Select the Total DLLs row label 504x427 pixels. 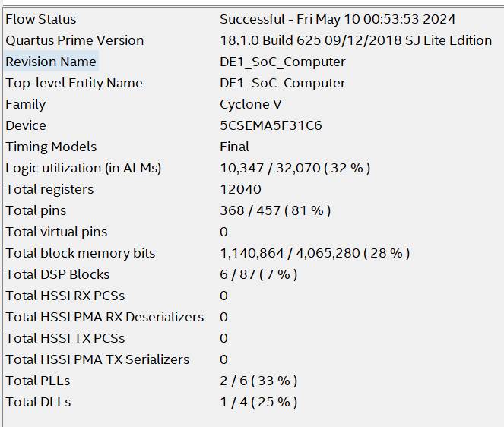(38, 402)
